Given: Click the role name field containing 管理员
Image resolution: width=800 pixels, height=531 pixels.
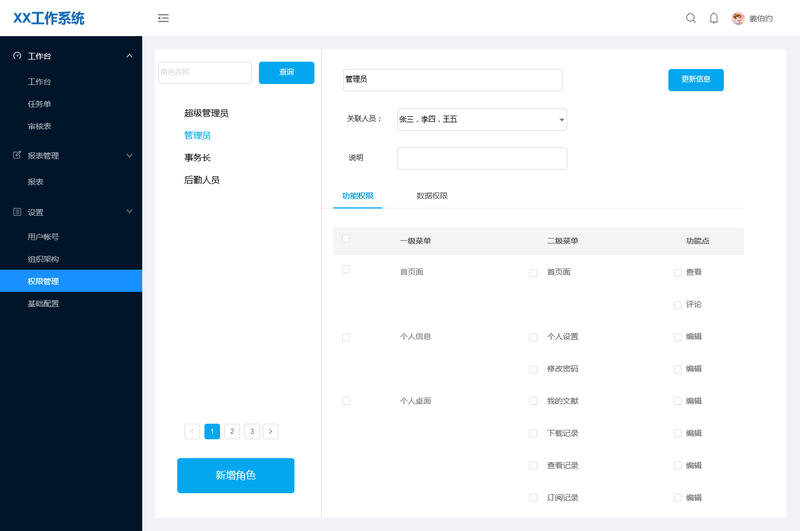Looking at the screenshot, I should 453,80.
